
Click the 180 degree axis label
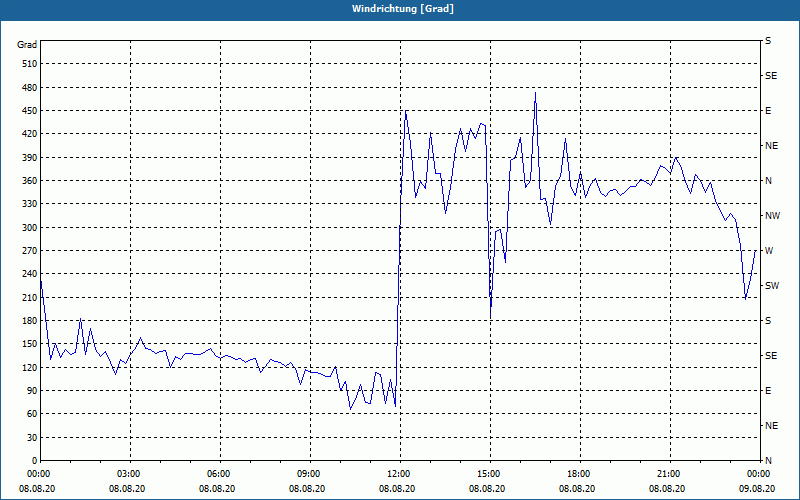point(30,321)
